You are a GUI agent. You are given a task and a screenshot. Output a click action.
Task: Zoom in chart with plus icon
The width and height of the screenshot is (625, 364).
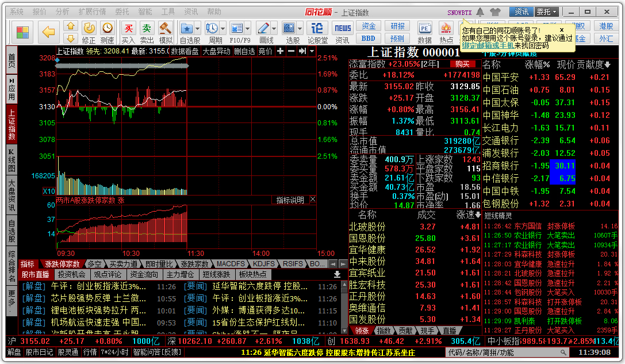280,51
